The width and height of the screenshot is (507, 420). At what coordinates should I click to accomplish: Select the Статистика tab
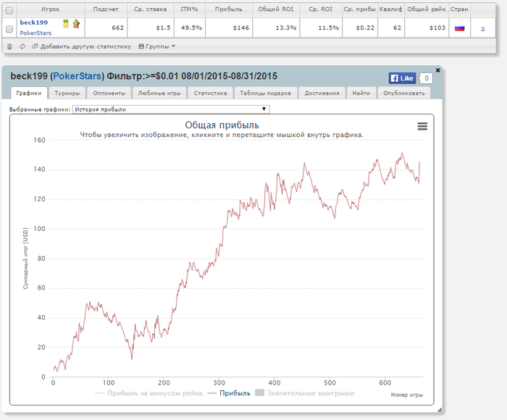click(x=210, y=93)
